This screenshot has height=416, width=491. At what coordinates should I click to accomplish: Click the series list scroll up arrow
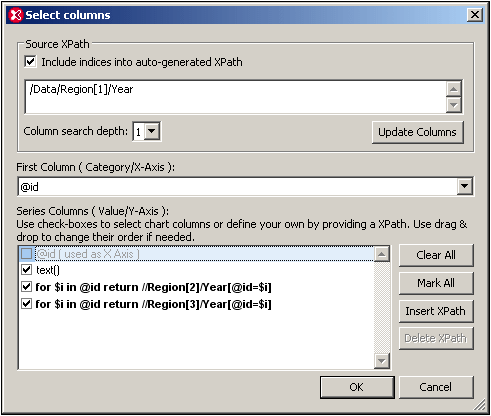click(382, 255)
